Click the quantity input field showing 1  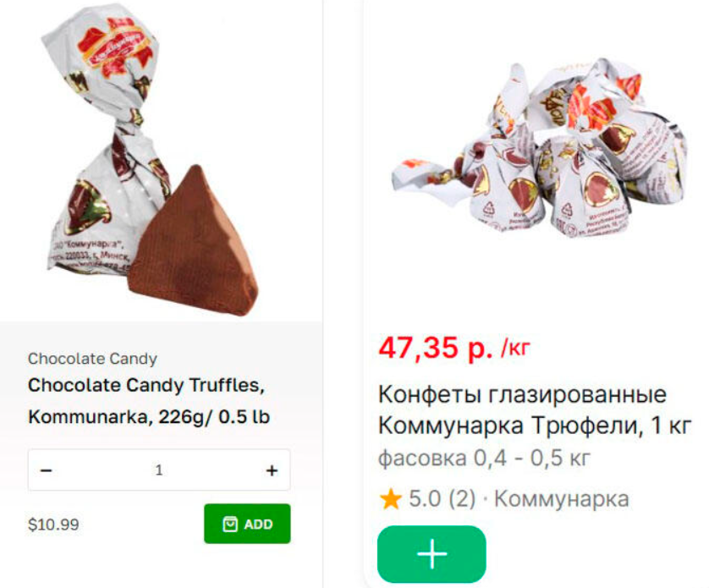[159, 470]
